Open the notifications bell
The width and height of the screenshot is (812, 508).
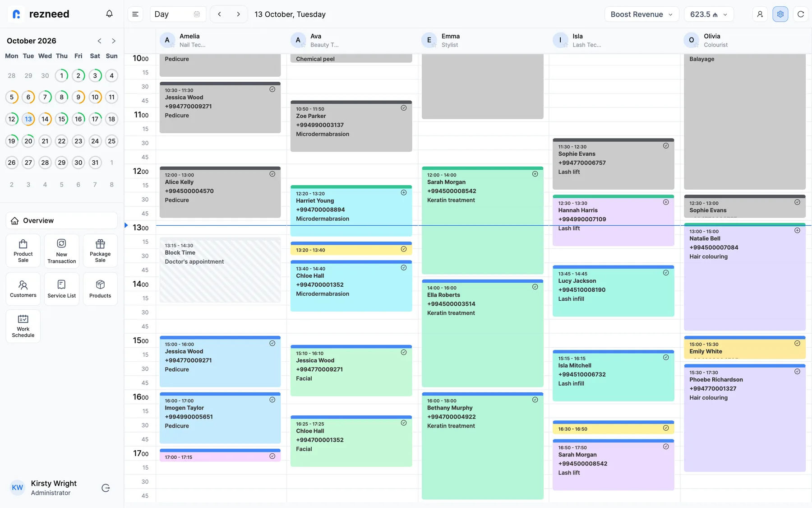[109, 14]
